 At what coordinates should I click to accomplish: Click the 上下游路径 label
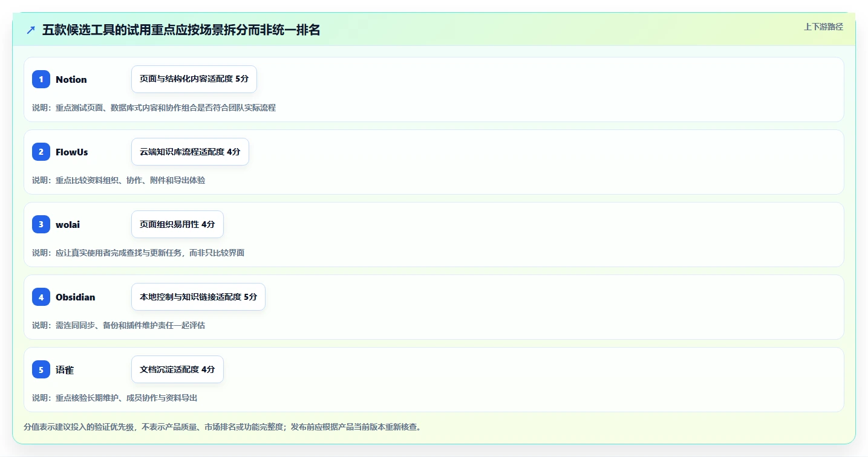823,27
